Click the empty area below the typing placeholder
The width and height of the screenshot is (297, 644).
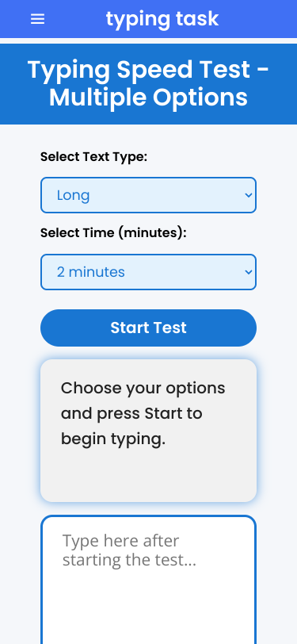149,608
